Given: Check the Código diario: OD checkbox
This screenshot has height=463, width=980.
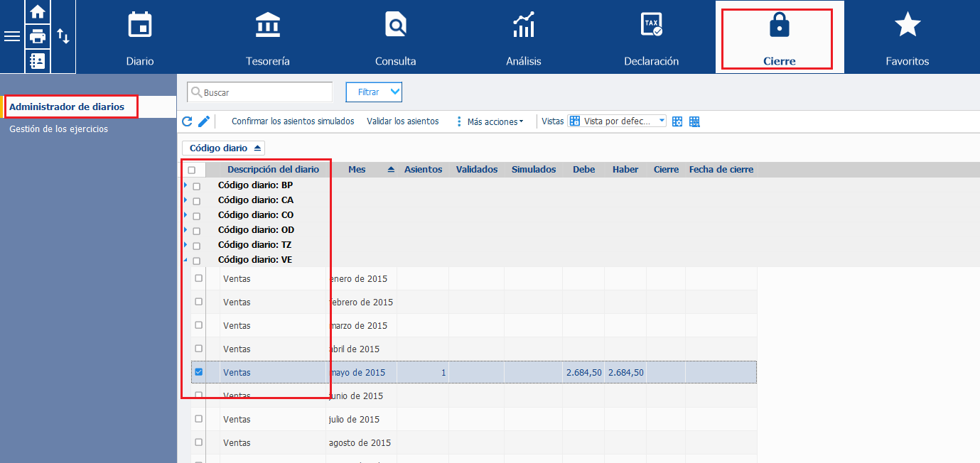Looking at the screenshot, I should click(x=197, y=231).
